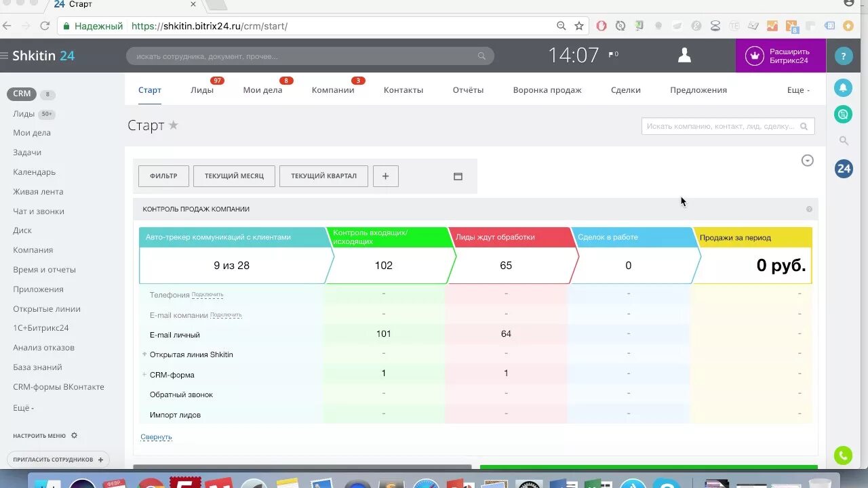This screenshot has height=488, width=868.
Task: Go to the Контакты tab
Action: click(x=403, y=90)
